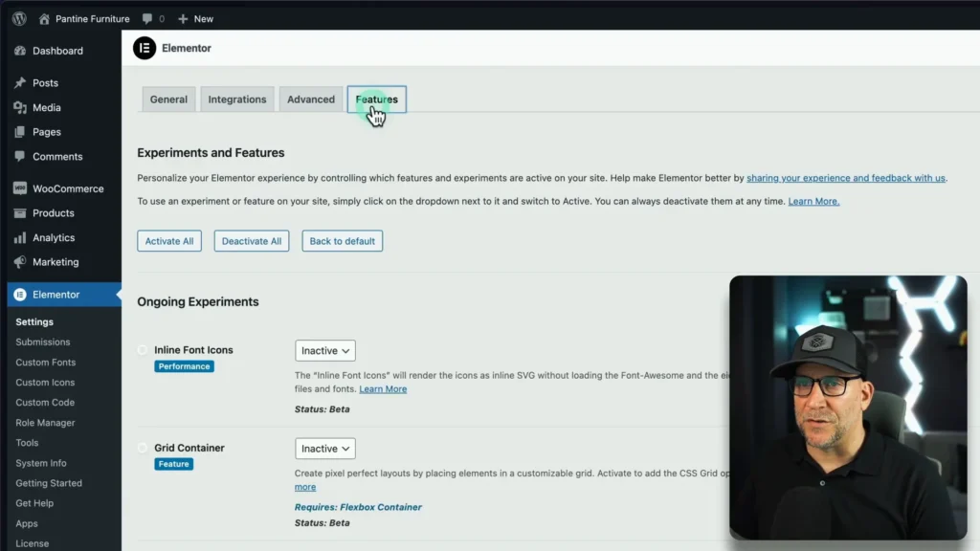Image resolution: width=980 pixels, height=551 pixels.
Task: Open Custom Code submenu item
Action: [x=44, y=403]
